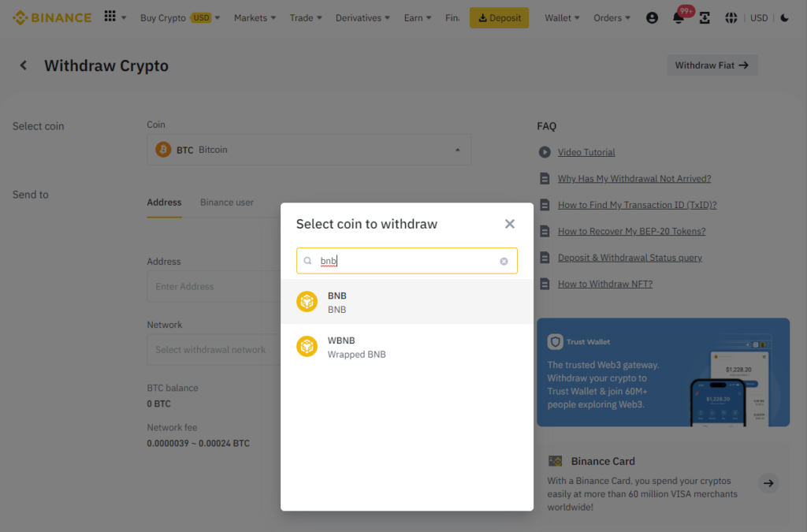Open the Orders menu

[x=612, y=18]
